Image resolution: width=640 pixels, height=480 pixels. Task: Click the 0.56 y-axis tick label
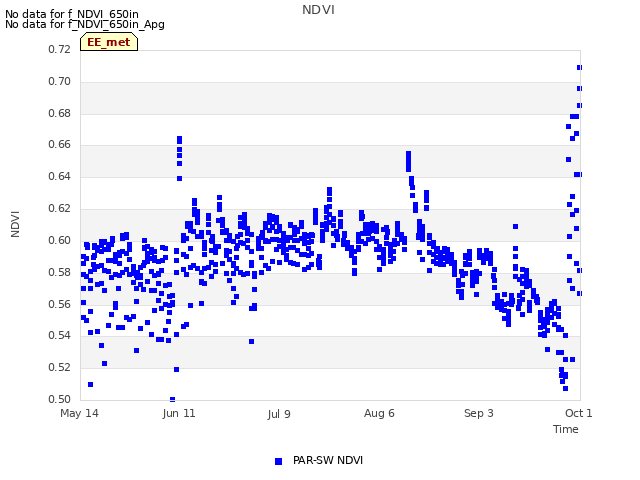coord(60,304)
